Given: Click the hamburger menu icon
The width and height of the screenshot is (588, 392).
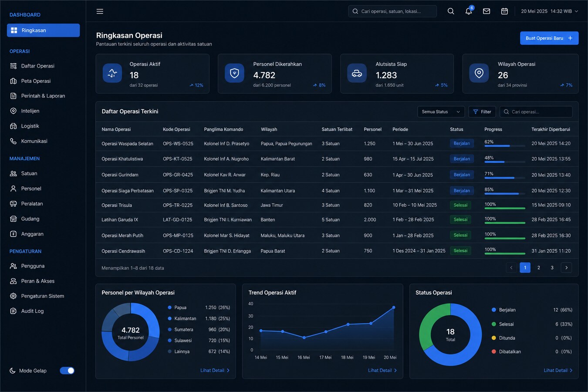Looking at the screenshot, I should click(x=100, y=11).
